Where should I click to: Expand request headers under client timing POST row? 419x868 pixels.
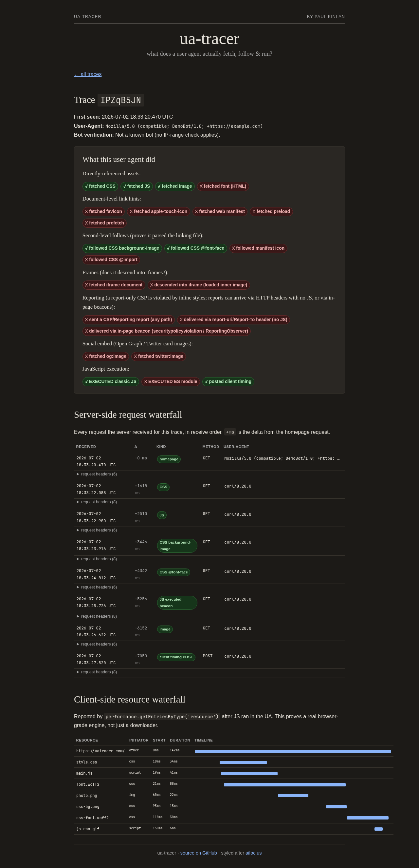point(97,672)
